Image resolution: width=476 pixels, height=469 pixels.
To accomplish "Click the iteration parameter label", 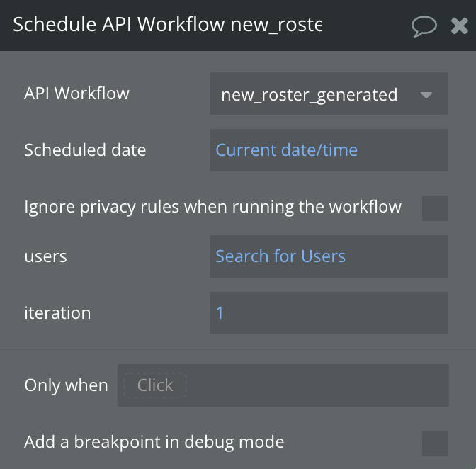I will (57, 313).
